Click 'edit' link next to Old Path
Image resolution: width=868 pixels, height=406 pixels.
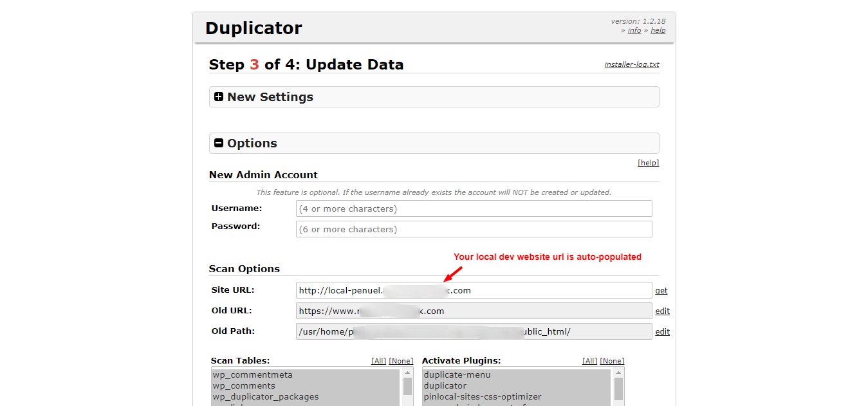[x=662, y=332]
